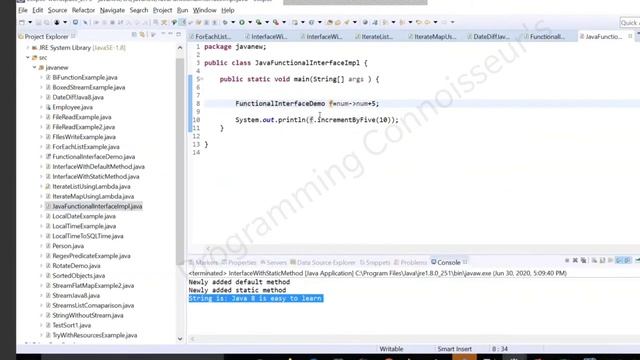The width and height of the screenshot is (640, 360).
Task: Click the Debug bug icon in toolbar
Action: click(225, 22)
